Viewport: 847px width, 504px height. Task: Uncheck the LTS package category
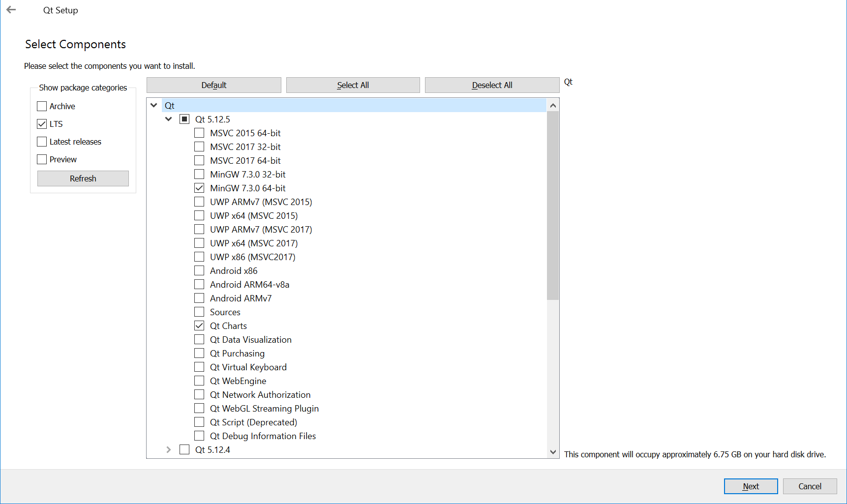pos(42,124)
